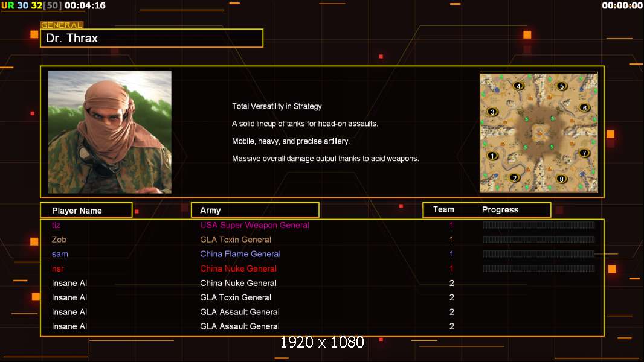
Task: Pick start position marker 5 on minimap
Action: coord(561,86)
